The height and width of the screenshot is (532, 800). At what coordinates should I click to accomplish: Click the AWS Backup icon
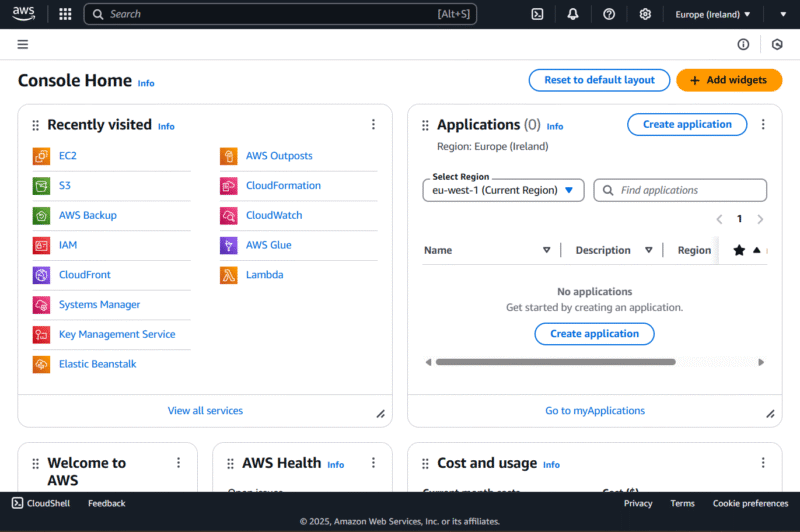(41, 216)
